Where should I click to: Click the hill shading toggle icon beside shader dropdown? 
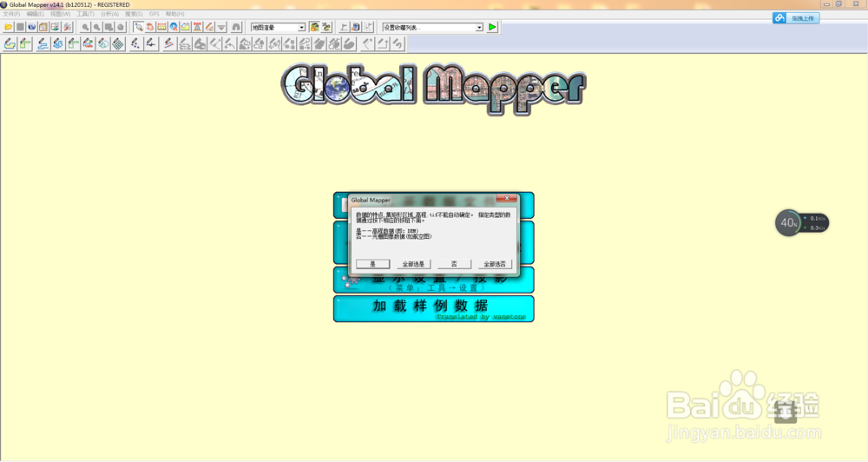click(314, 27)
